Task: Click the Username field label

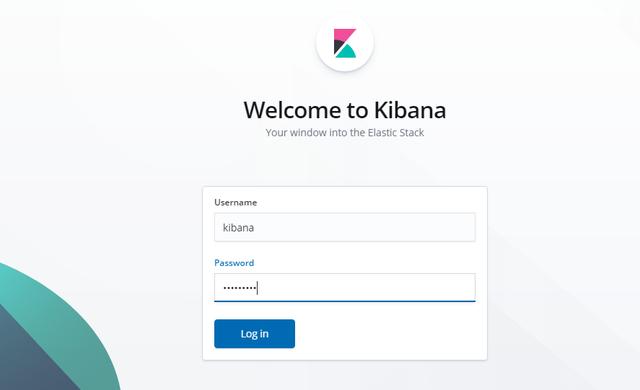Action: pos(236,202)
